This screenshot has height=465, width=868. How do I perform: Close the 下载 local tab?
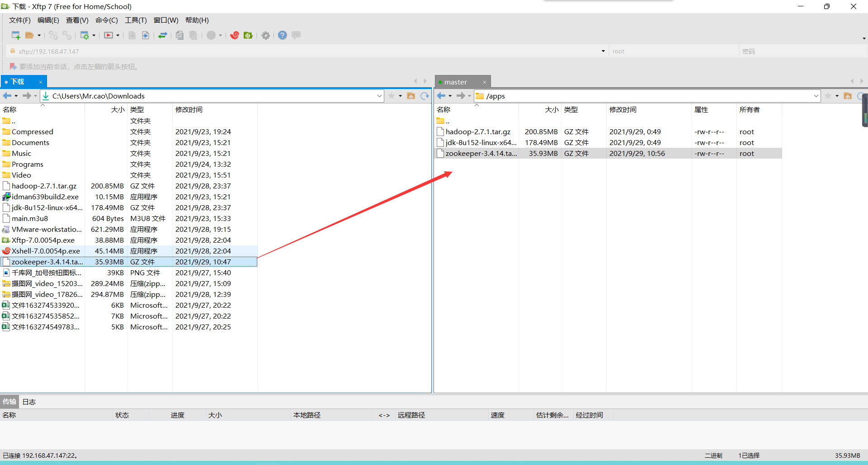tap(41, 82)
